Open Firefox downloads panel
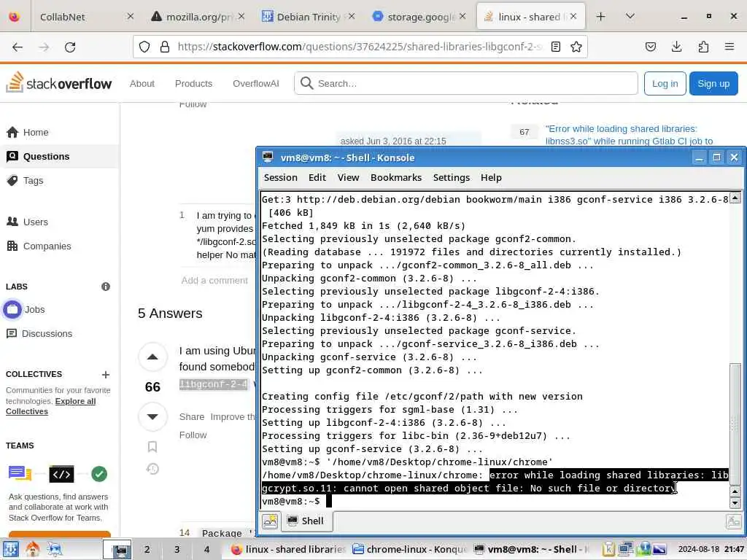This screenshot has height=560, width=747. tap(676, 47)
